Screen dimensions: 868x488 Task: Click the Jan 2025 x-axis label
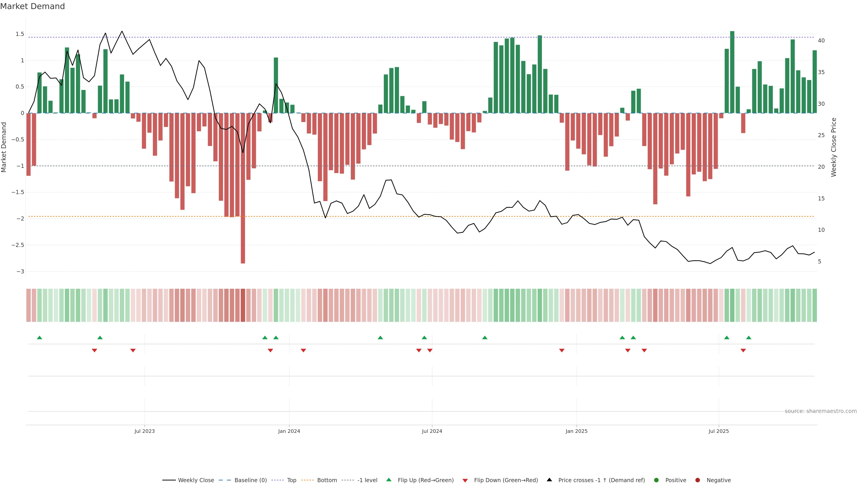click(576, 431)
